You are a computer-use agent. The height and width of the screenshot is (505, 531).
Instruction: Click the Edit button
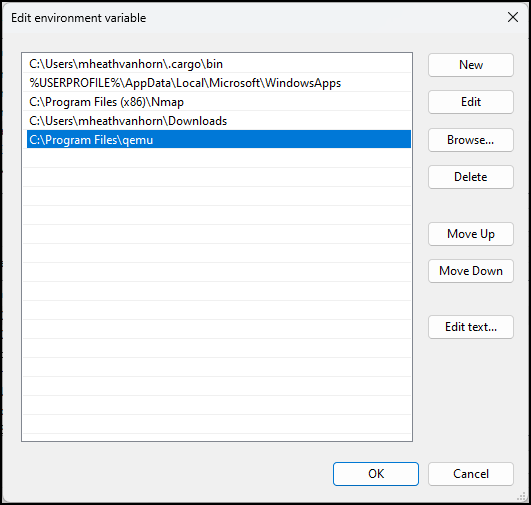471,102
